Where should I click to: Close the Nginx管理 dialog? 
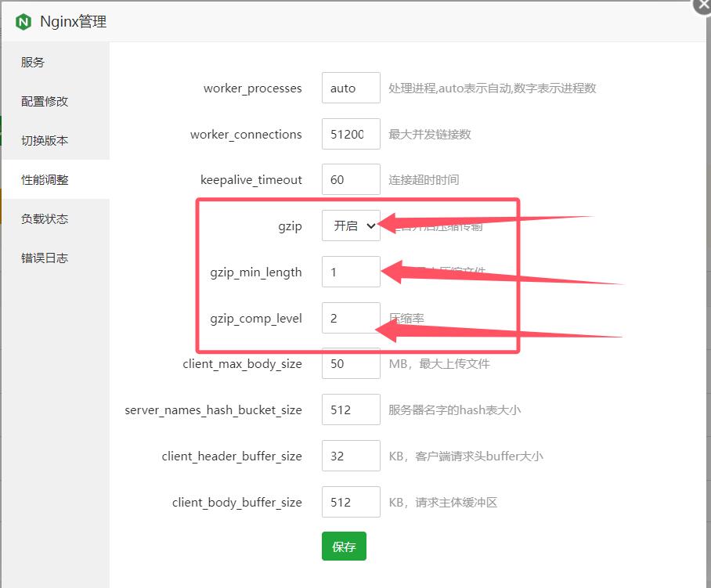click(703, 5)
